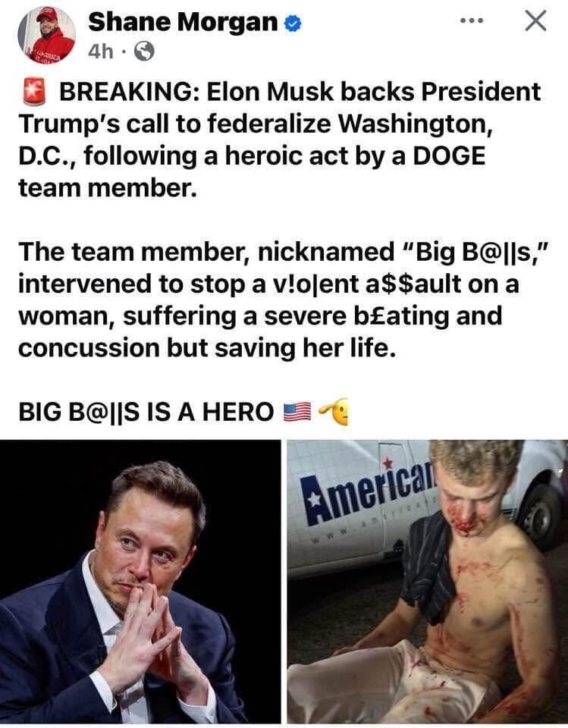Click the American logo on the van
The height and width of the screenshot is (728, 568).
coord(367,493)
